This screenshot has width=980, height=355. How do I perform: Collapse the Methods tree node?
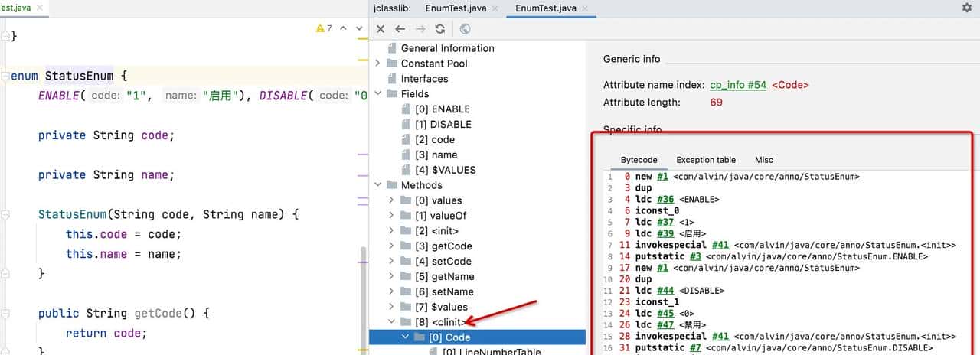click(x=377, y=185)
